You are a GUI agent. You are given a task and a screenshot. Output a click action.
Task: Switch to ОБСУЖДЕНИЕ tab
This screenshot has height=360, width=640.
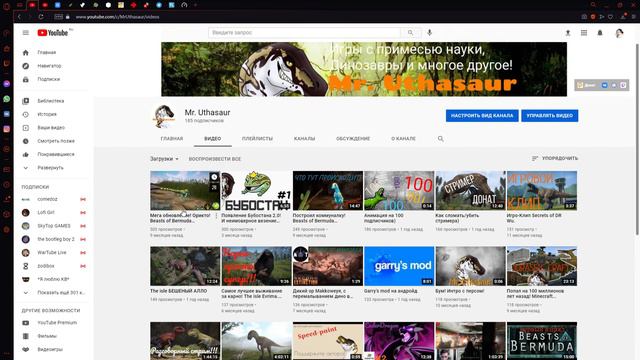pyautogui.click(x=353, y=139)
